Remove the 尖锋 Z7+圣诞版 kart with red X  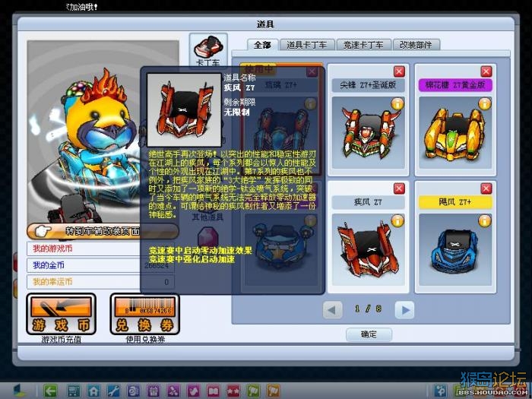[x=399, y=71]
